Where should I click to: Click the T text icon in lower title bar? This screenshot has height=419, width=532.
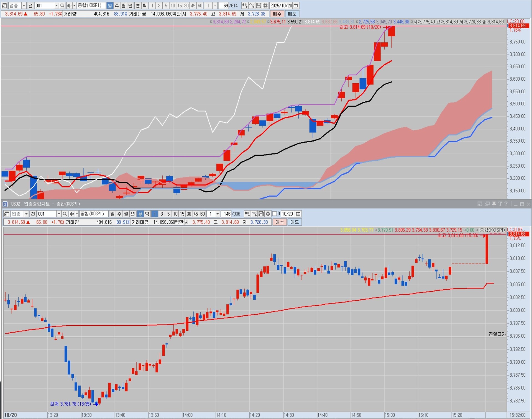[500, 204]
